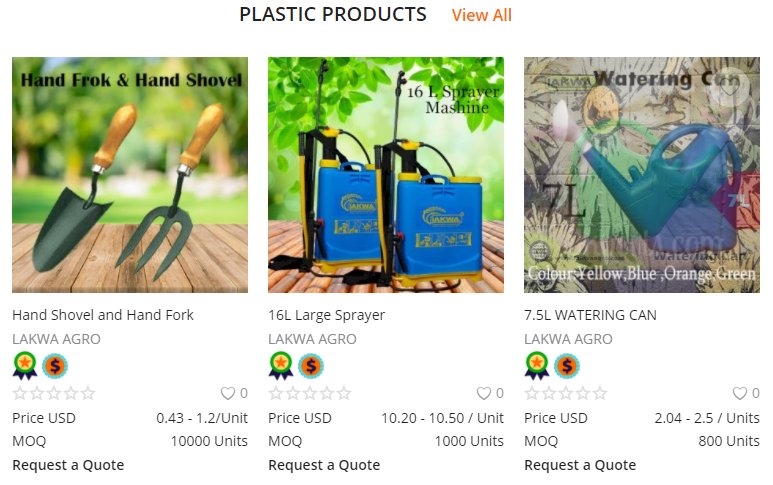The width and height of the screenshot is (773, 485).
Task: Open the 7.5L WATERING CAN product title
Action: [x=590, y=315]
